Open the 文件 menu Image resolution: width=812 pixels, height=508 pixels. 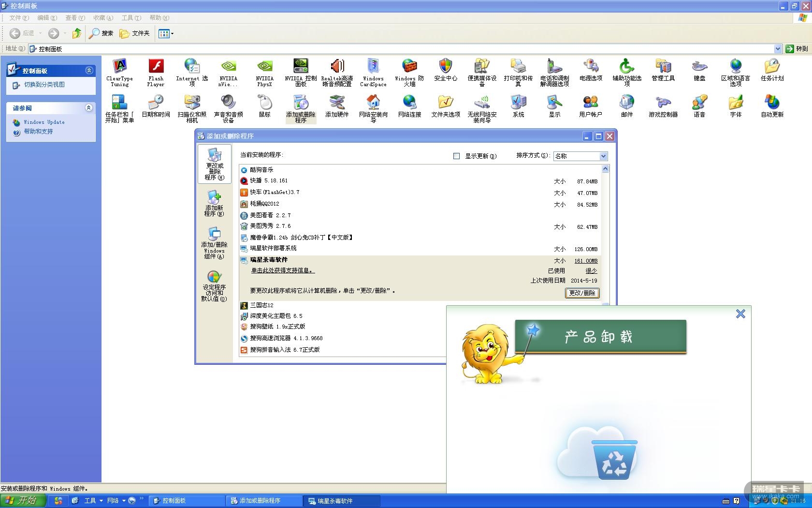coord(19,18)
